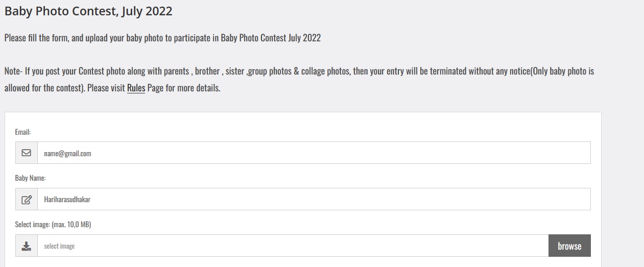Click the Hariharasudhakar text in the name field
The height and width of the screenshot is (267, 644).
coord(67,200)
